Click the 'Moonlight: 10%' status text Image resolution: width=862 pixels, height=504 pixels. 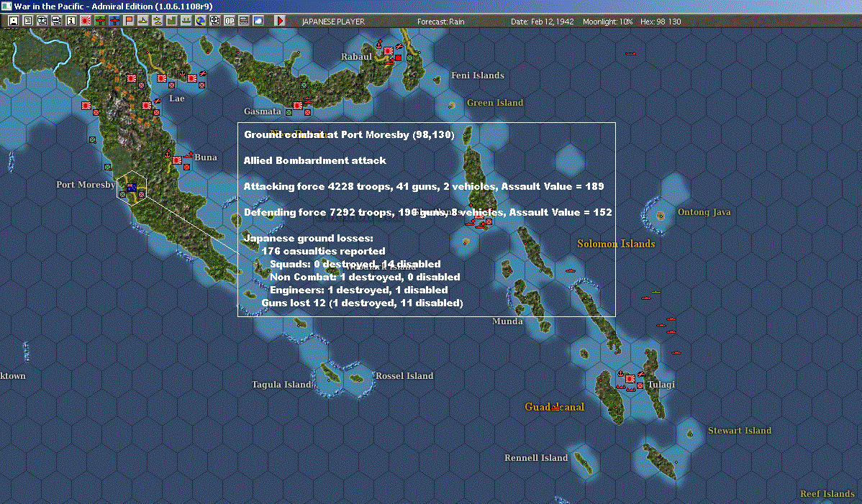[607, 22]
